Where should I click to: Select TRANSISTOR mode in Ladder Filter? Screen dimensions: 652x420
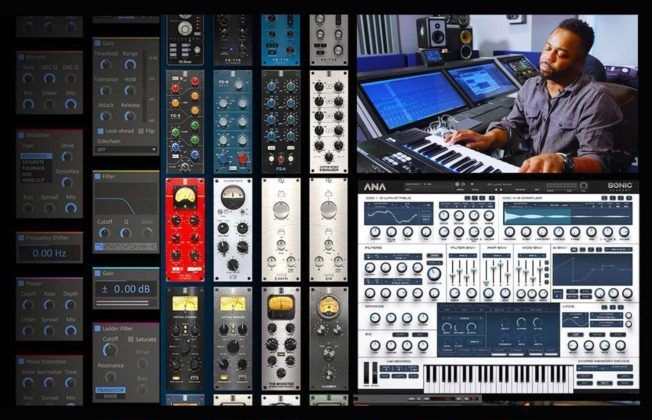(x=111, y=390)
